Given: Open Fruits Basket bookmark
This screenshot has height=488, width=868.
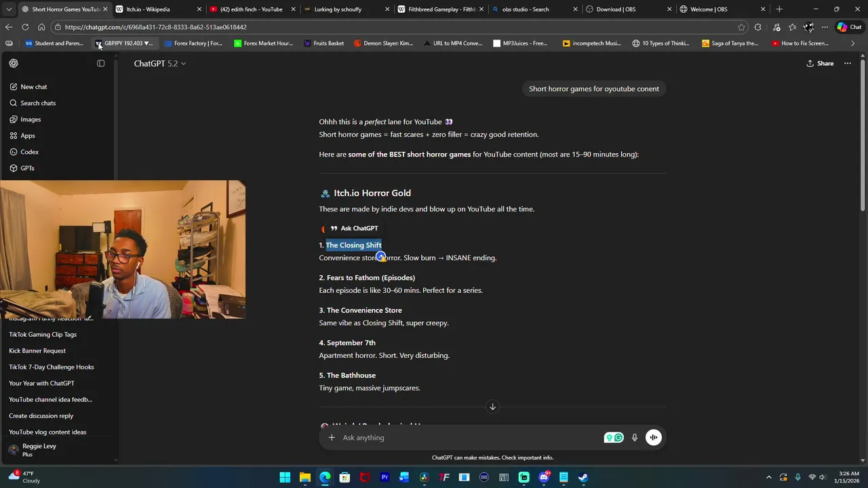Looking at the screenshot, I should point(324,43).
